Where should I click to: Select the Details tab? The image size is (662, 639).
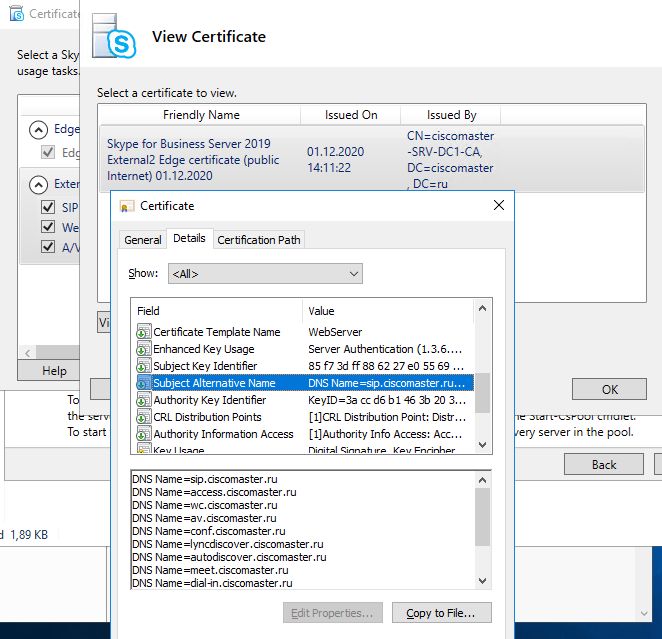[189, 238]
